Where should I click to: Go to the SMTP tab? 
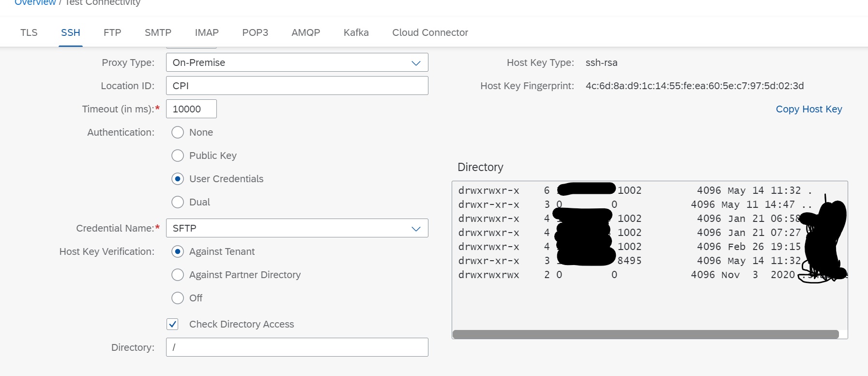coord(158,32)
